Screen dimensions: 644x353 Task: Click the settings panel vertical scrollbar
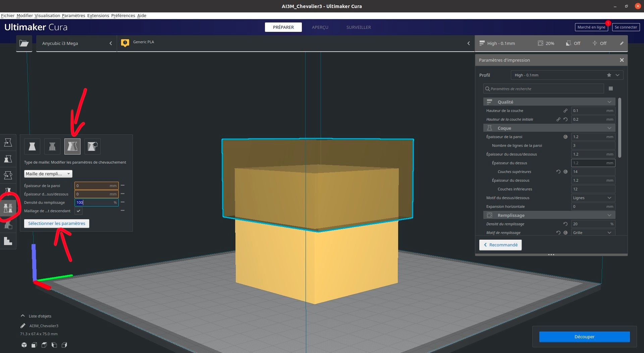(x=620, y=127)
